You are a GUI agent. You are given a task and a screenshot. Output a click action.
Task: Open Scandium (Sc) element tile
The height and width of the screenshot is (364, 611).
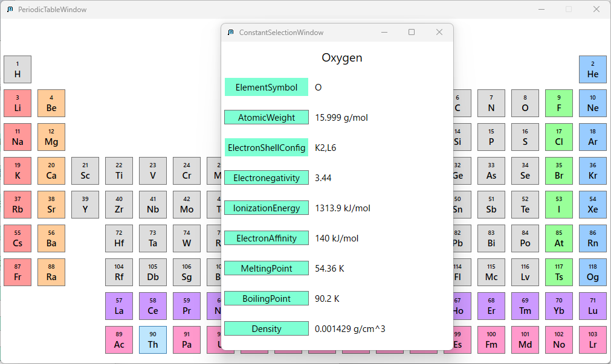pos(85,171)
